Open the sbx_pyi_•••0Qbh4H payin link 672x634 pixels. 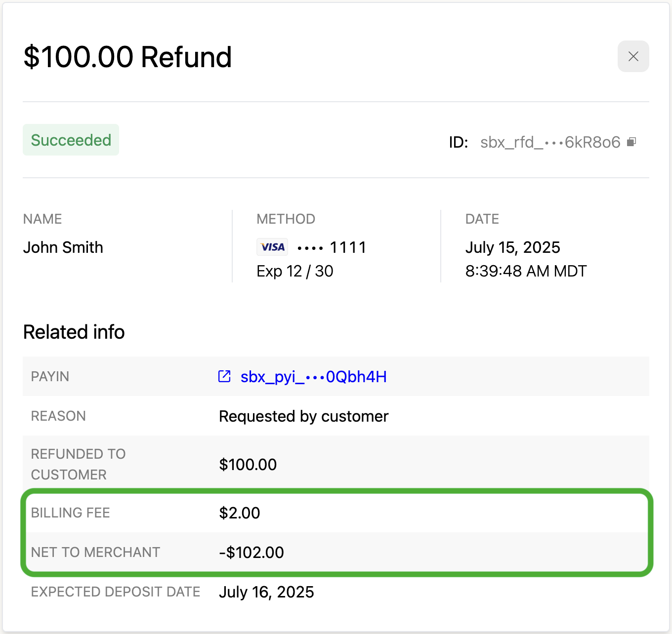pos(313,377)
